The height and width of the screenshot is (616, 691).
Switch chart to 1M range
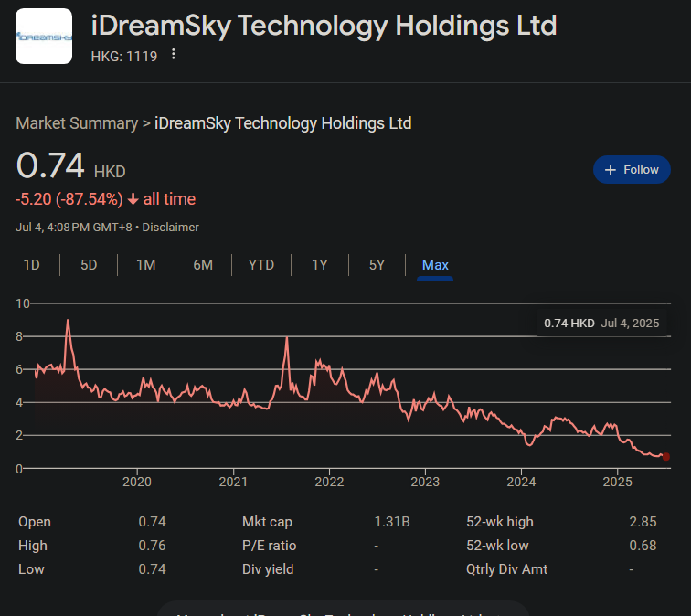coord(146,265)
